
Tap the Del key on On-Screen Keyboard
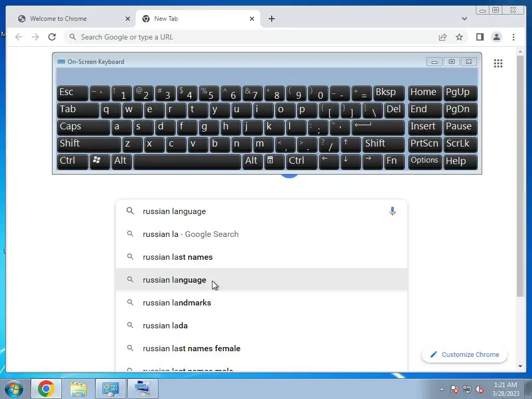(394, 110)
